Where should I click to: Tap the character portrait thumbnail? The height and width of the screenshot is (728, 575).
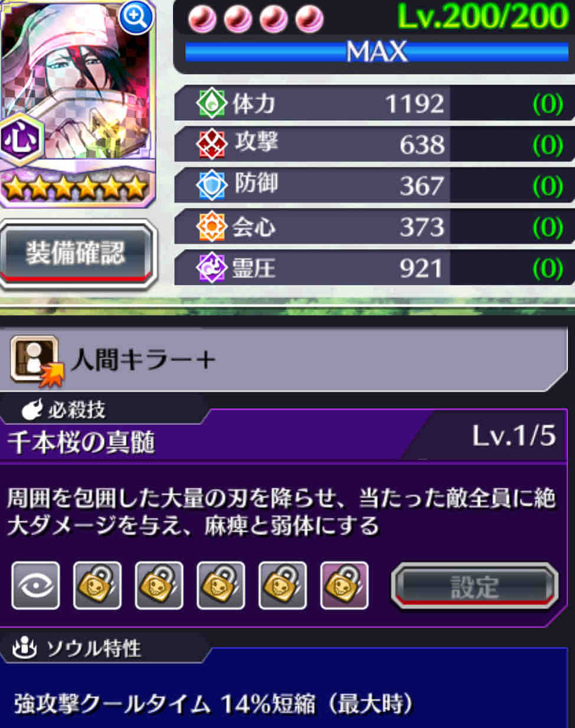point(77,80)
